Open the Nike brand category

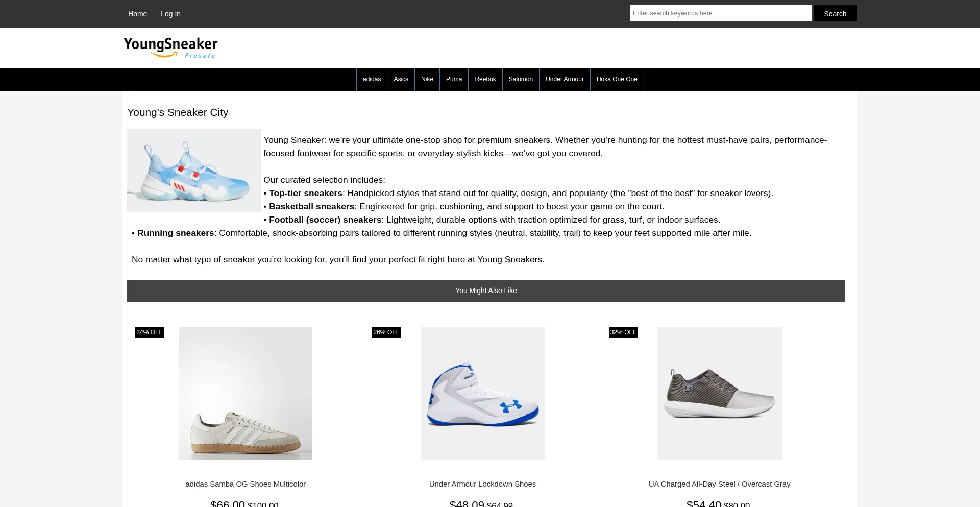tap(427, 79)
